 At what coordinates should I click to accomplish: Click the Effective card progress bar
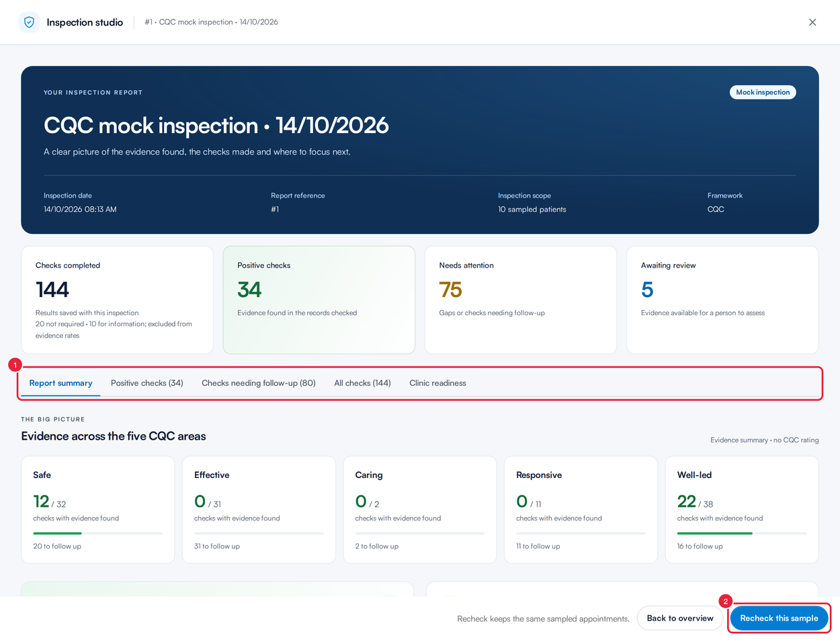click(259, 533)
